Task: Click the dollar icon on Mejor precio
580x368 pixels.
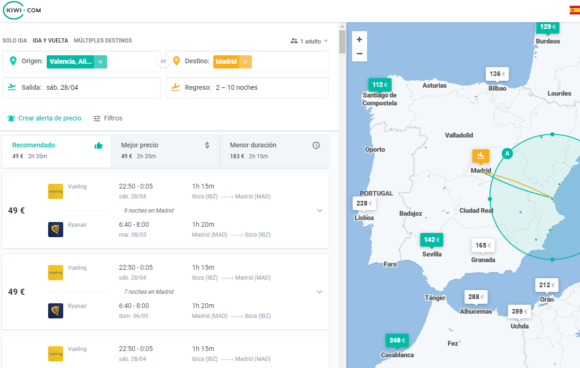Action: (207, 145)
